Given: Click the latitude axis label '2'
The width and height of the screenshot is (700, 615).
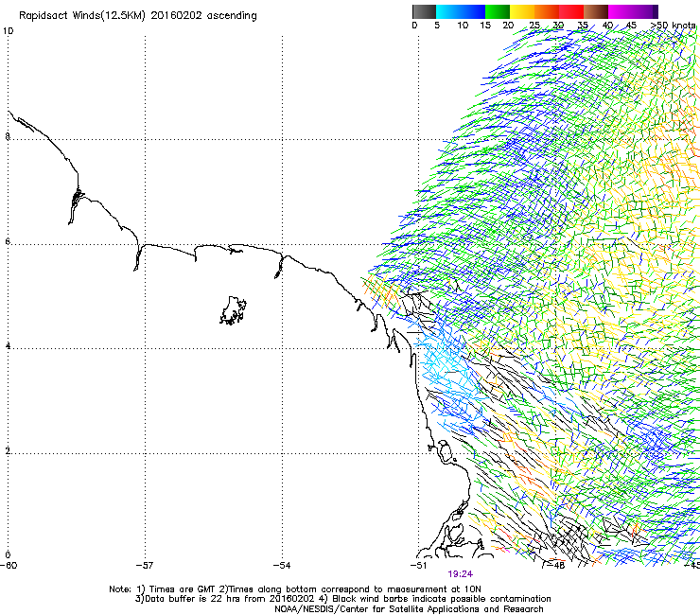Looking at the screenshot, I should tap(8, 450).
